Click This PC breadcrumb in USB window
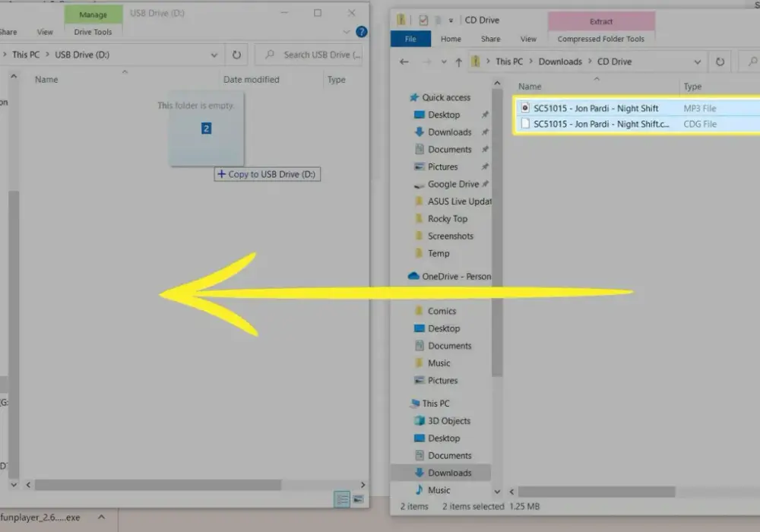The height and width of the screenshot is (532, 760). point(26,55)
